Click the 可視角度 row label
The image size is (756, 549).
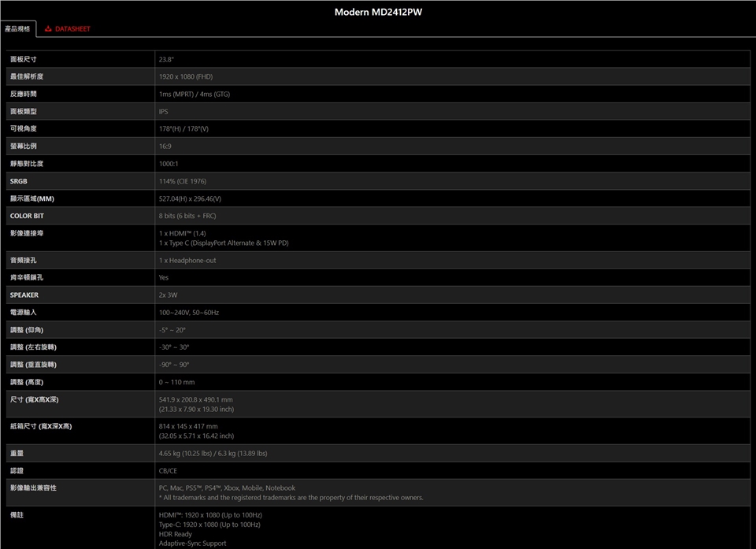(23, 129)
